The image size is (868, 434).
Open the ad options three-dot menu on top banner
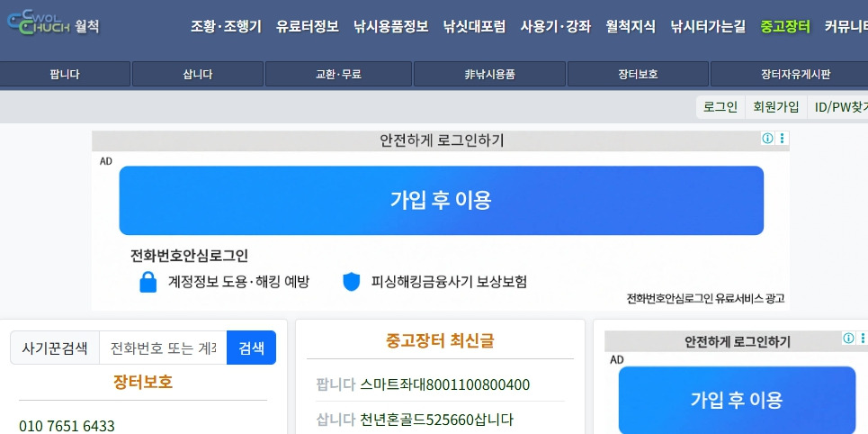pos(782,139)
